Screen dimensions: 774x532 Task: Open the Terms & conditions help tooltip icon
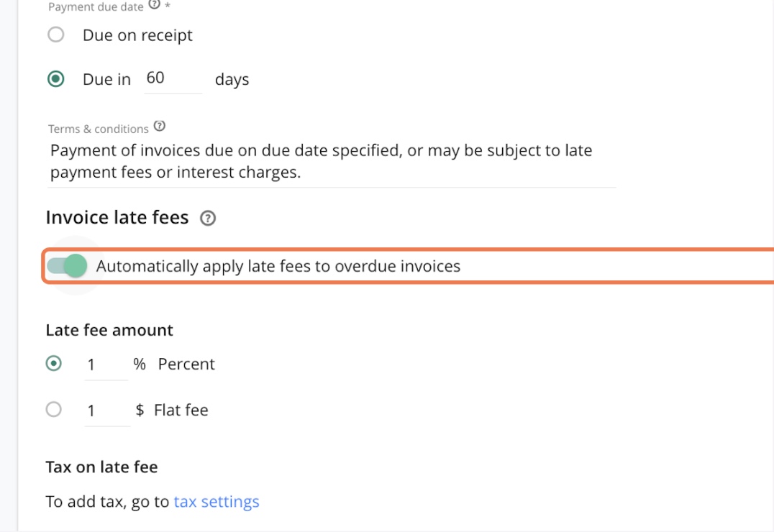(160, 127)
